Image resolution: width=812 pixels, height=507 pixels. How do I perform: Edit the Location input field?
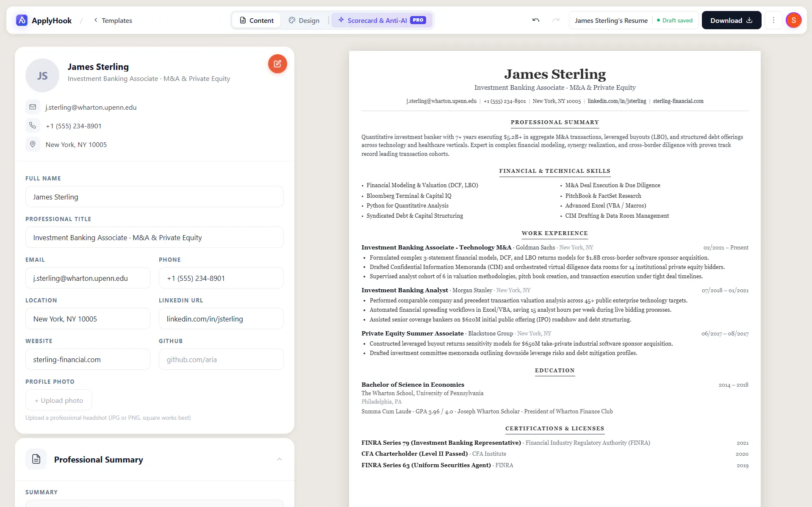pos(88,319)
